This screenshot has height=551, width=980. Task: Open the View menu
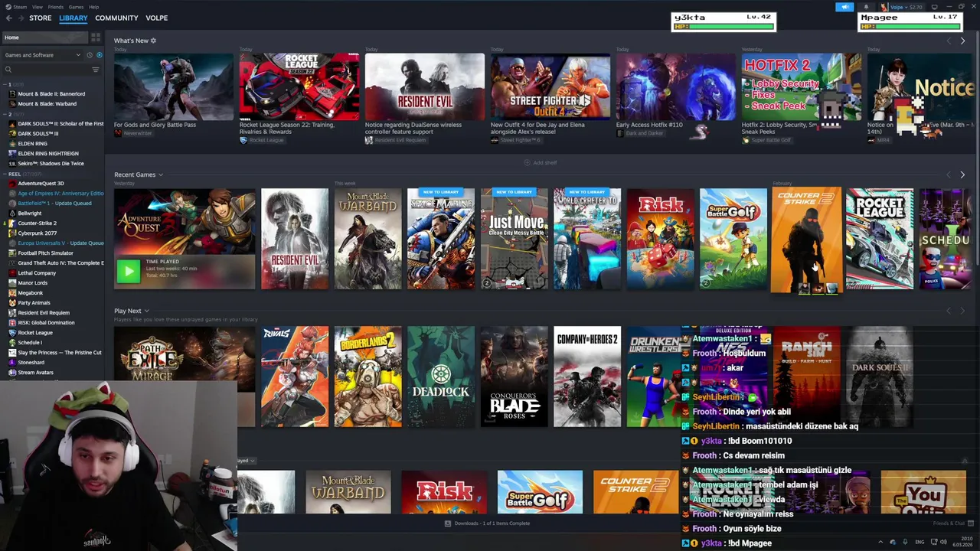click(x=38, y=7)
